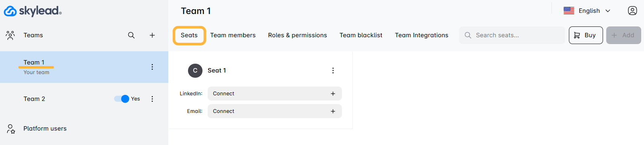Open the Roles & permissions tab
The image size is (644, 145).
[x=298, y=35]
